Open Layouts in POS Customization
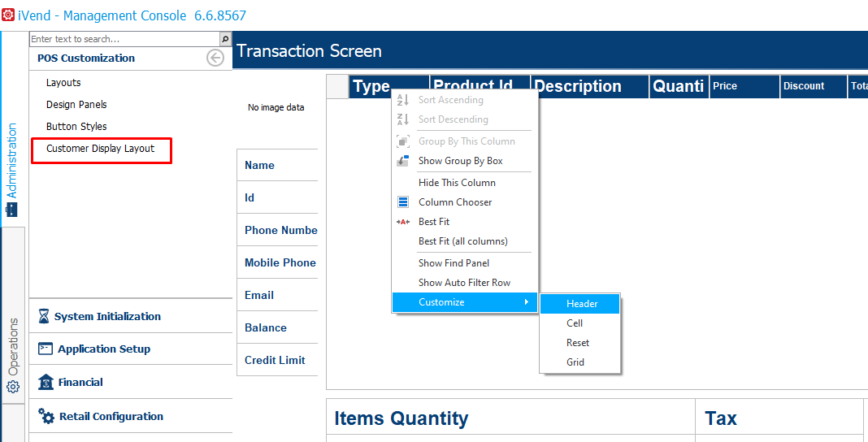 63,82
